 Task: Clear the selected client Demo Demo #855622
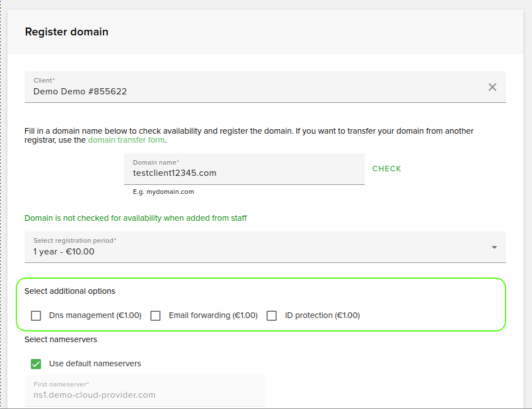coord(492,87)
